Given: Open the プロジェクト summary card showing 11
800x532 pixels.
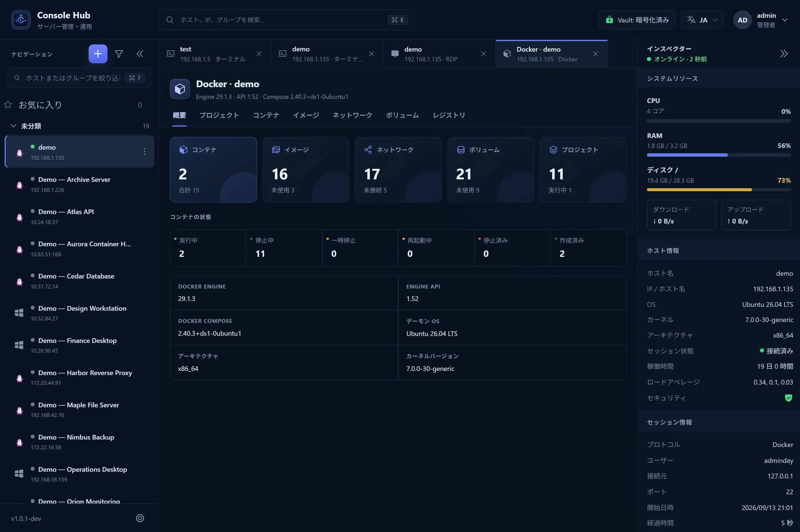Looking at the screenshot, I should [583, 170].
